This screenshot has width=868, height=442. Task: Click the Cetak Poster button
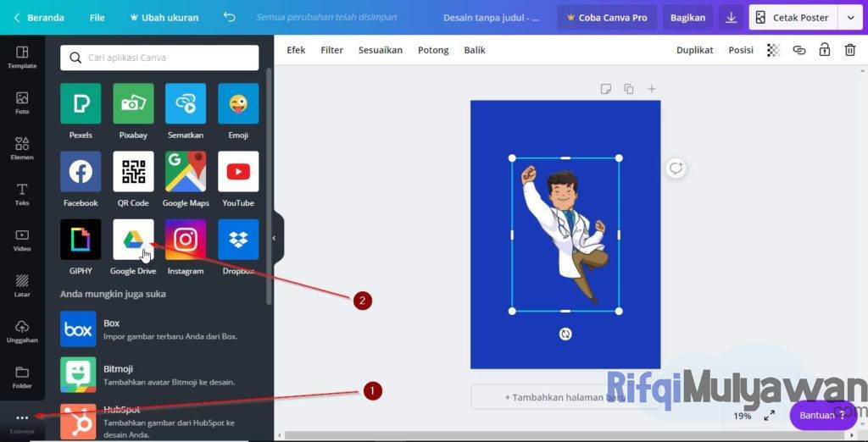point(793,18)
